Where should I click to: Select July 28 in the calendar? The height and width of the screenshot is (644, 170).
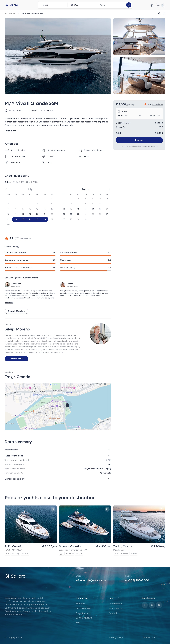coord(45,219)
